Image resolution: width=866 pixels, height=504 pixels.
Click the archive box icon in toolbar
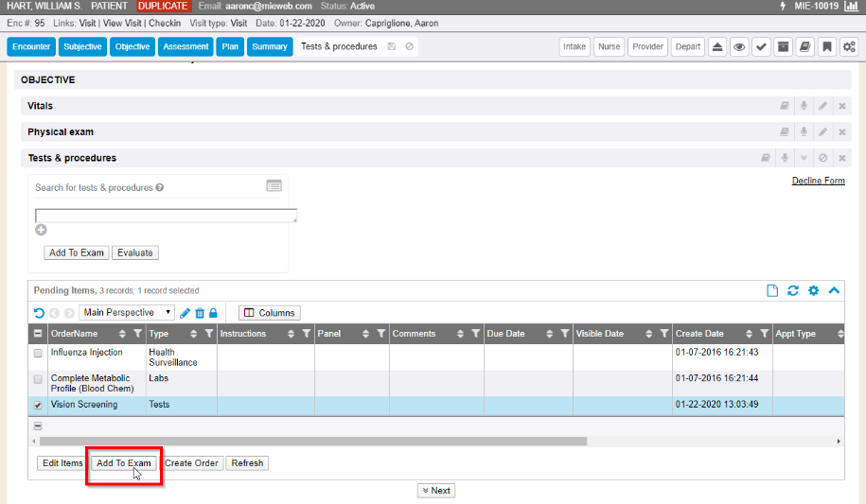[x=783, y=46]
